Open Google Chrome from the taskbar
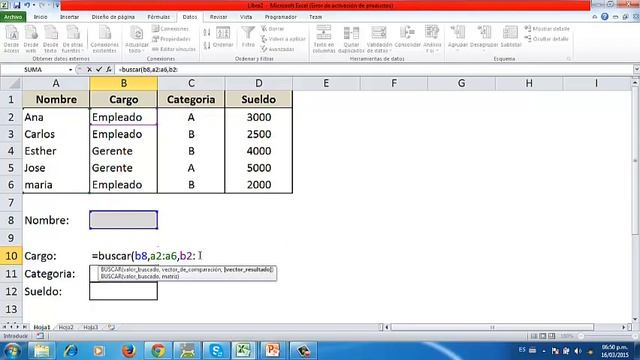This screenshot has height=360, width=640. [x=158, y=351]
